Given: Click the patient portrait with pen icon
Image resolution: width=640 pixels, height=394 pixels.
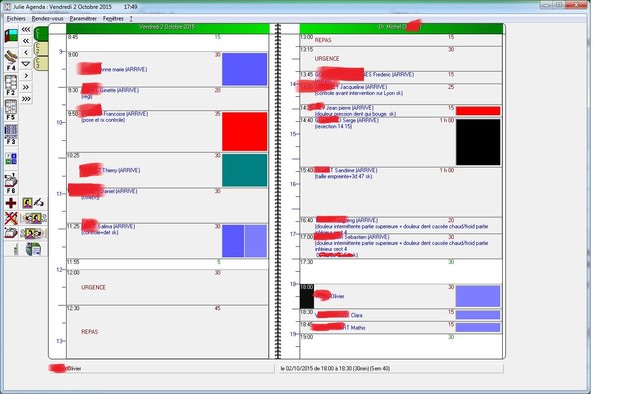Looking at the screenshot, I should pos(33,203).
